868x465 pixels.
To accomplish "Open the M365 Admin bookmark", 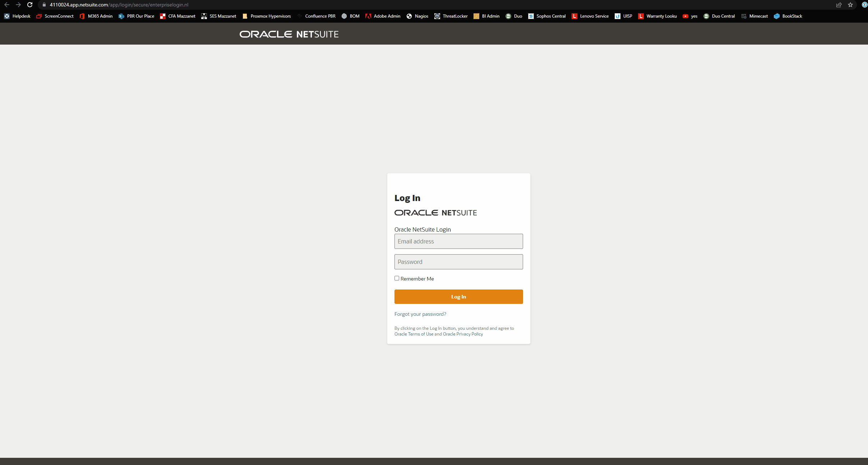I will [96, 16].
